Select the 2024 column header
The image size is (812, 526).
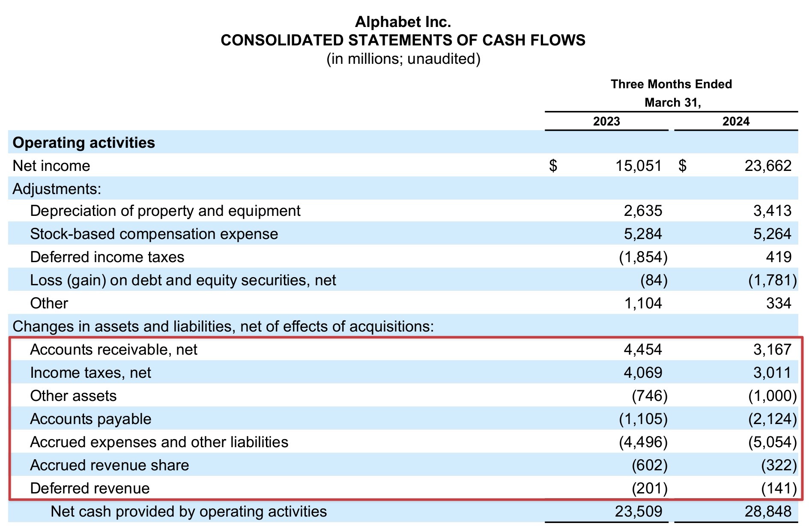coord(736,121)
